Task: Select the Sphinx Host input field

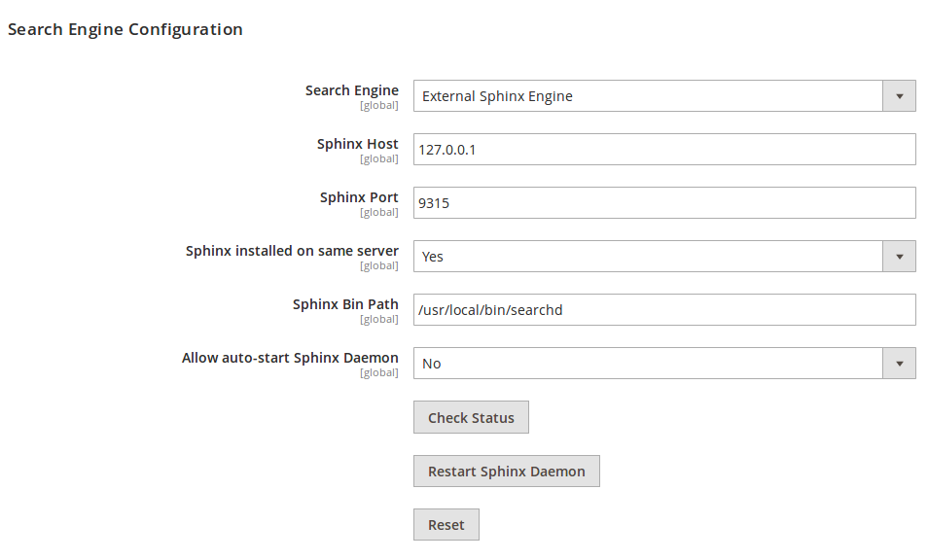Action: 664,149
